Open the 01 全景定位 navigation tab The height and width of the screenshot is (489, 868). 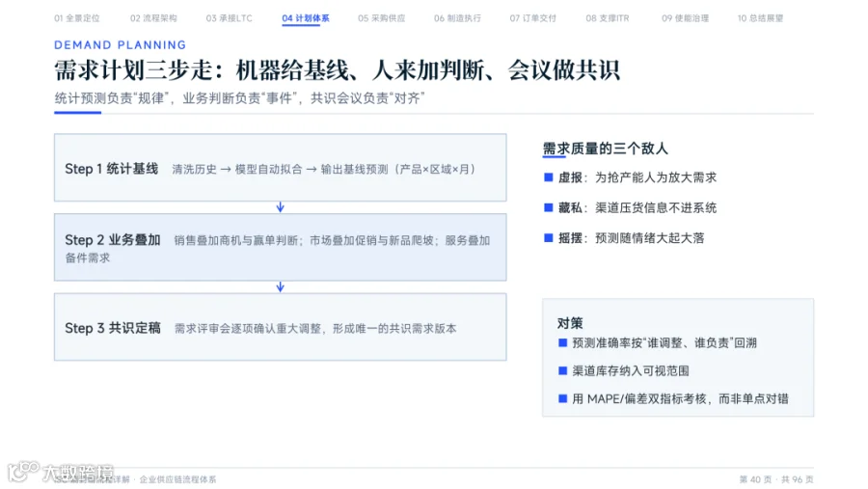click(77, 18)
